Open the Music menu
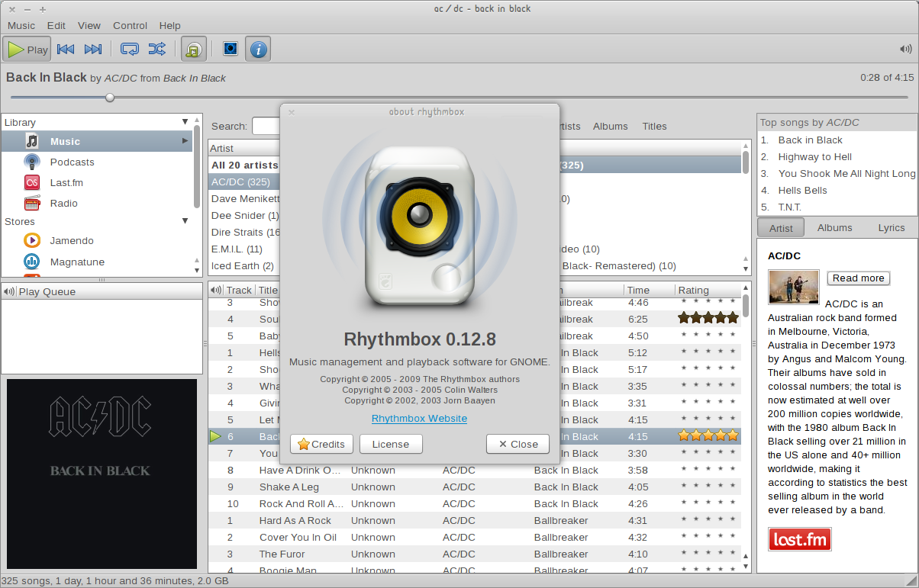Viewport: 919px width, 588px height. click(21, 25)
